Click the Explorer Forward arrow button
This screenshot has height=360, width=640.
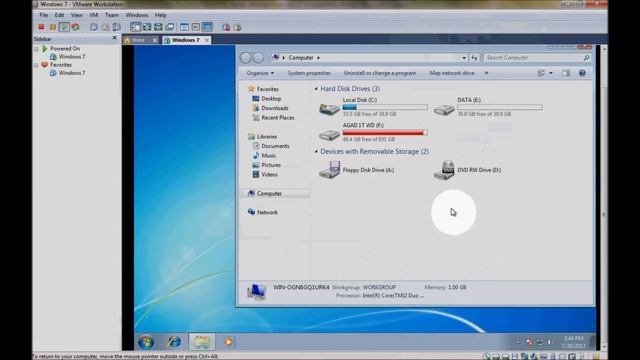[258, 58]
